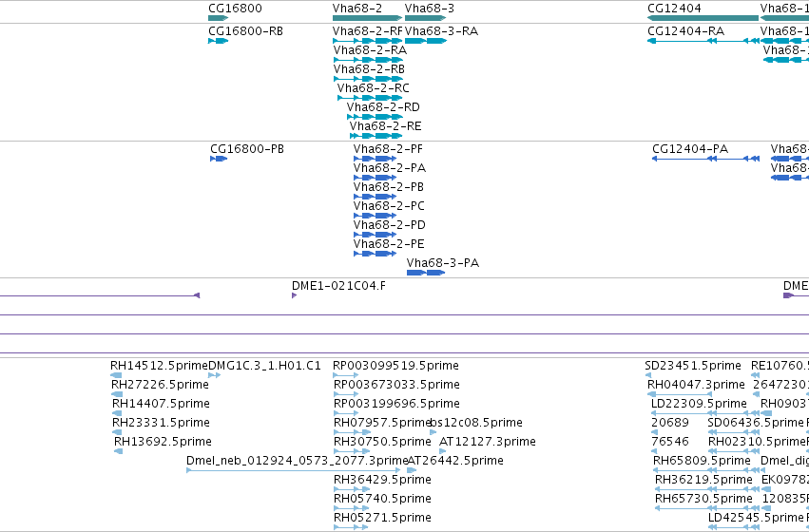The width and height of the screenshot is (809, 532).
Task: Open transcript Vha68-2-RA label
Action: (370, 50)
